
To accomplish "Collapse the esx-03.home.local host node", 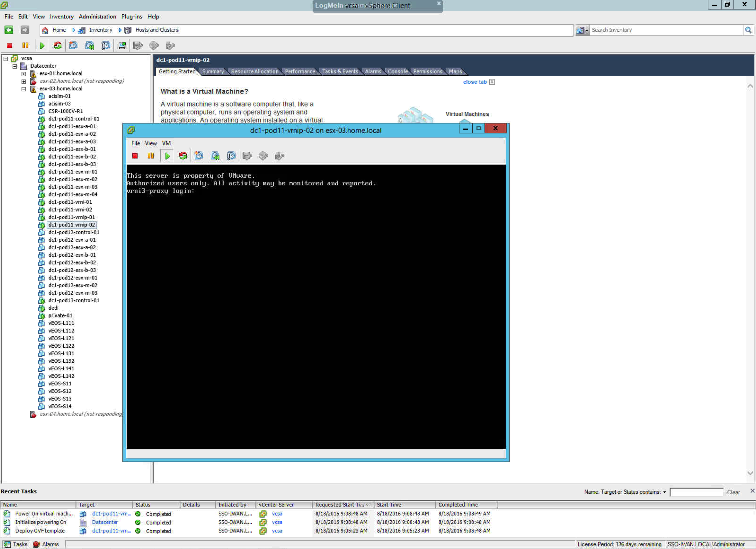I will coord(24,89).
